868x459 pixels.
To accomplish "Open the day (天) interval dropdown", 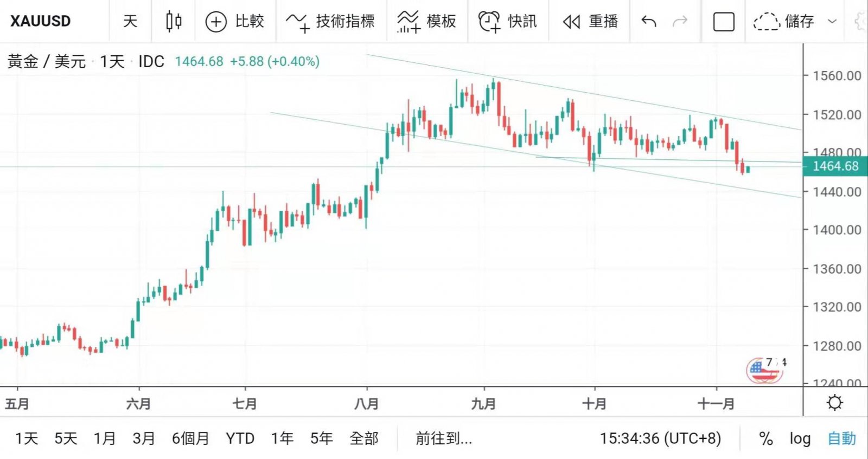I will coord(130,22).
